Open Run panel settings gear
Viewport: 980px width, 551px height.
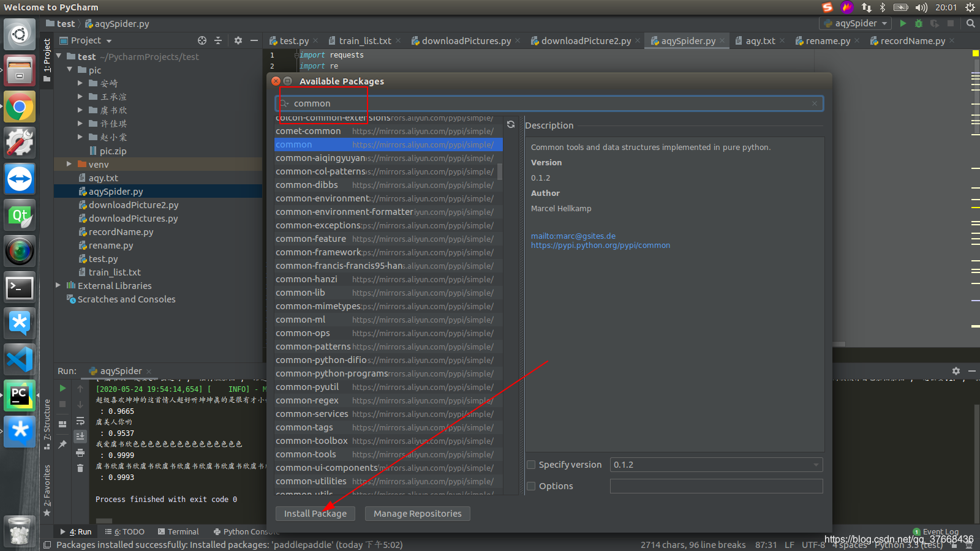pos(956,371)
